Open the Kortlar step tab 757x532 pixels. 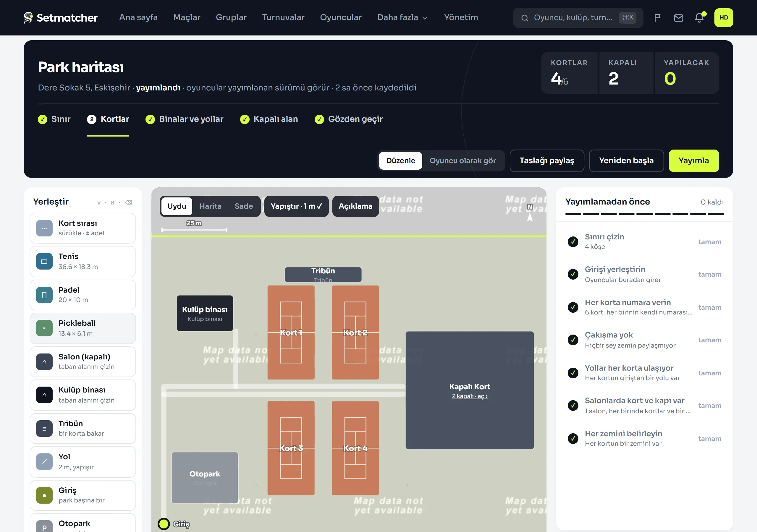(108, 119)
